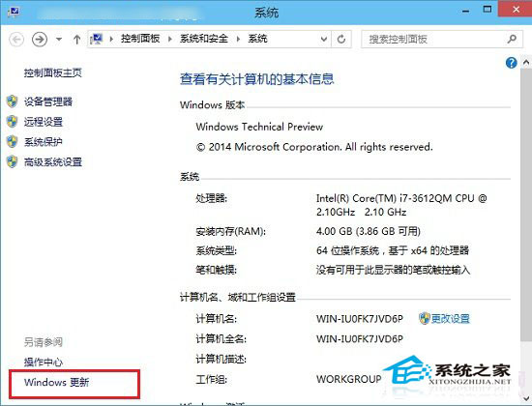Click shield icon beside 设备管理器
532x406 pixels.
click(13, 101)
